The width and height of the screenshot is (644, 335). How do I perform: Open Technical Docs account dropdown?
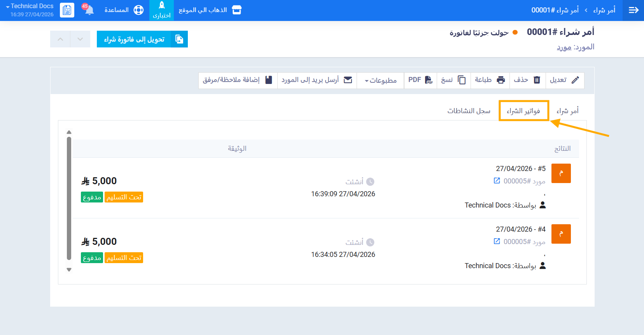coord(30,7)
